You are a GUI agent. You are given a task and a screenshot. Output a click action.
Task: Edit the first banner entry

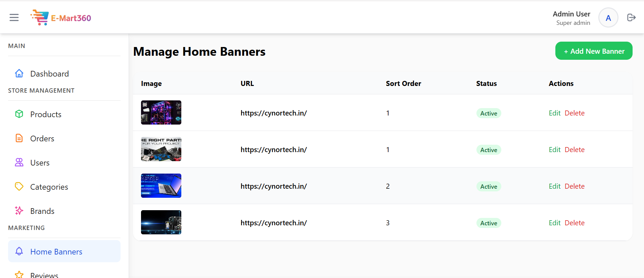[554, 113]
